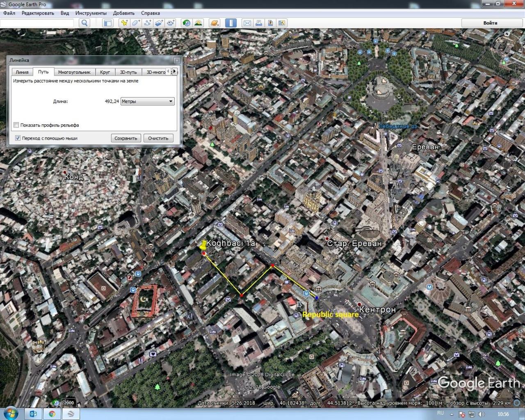Click the Ruler tool icon
525x420 pixels.
point(231,23)
